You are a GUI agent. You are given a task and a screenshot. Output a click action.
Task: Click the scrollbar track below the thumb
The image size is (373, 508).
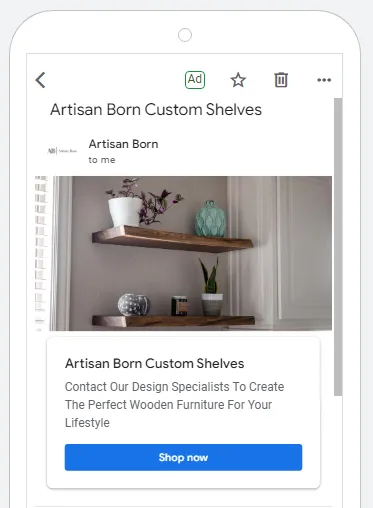[338, 450]
